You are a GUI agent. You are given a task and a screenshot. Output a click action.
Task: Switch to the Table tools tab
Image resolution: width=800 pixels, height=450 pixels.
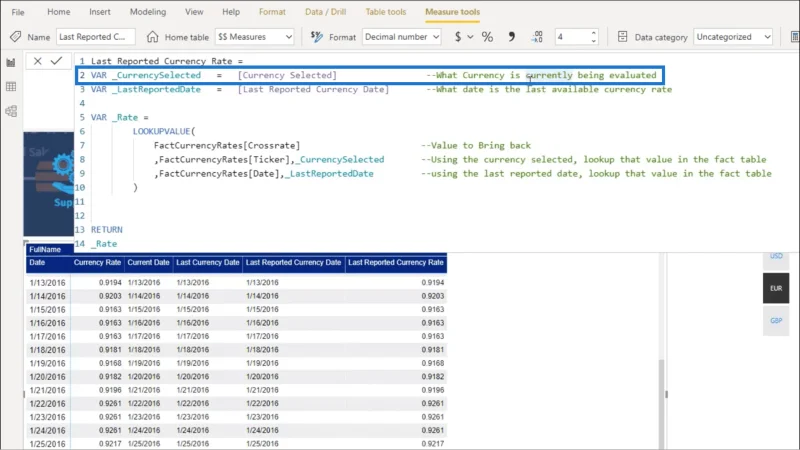coord(386,12)
